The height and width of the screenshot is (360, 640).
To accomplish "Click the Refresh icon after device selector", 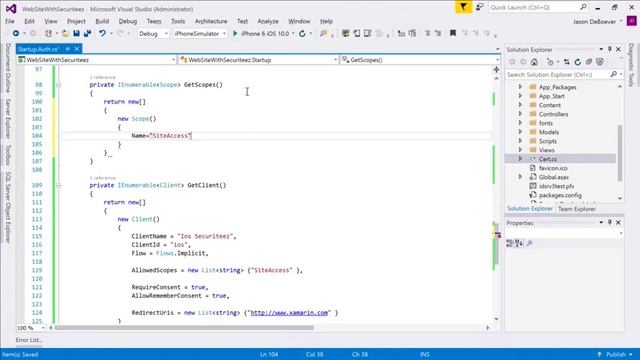I will 302,33.
